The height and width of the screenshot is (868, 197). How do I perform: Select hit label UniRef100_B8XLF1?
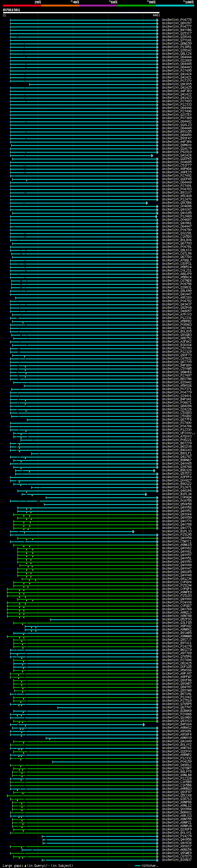(x=177, y=453)
